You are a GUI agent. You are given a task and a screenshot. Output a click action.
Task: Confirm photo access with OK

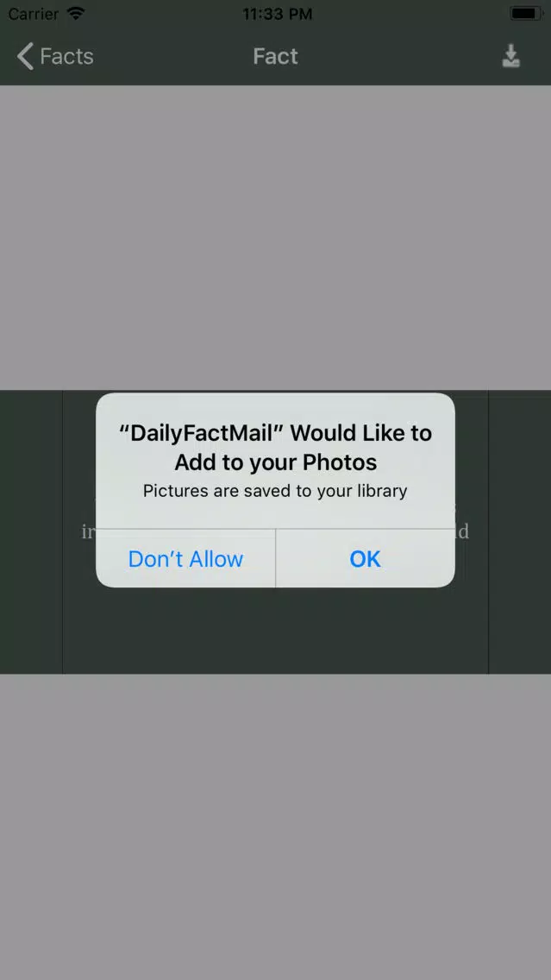tap(365, 558)
